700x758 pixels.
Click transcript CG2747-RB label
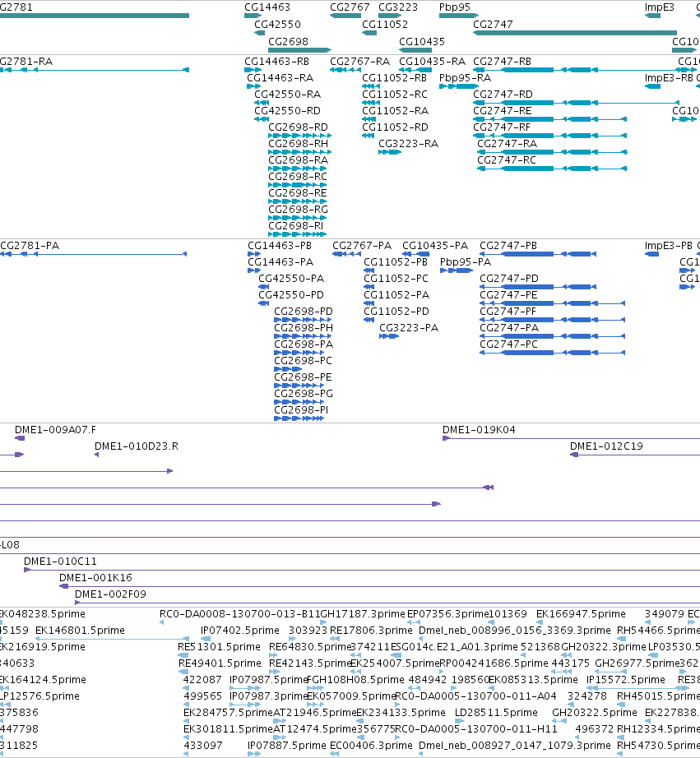pos(502,62)
